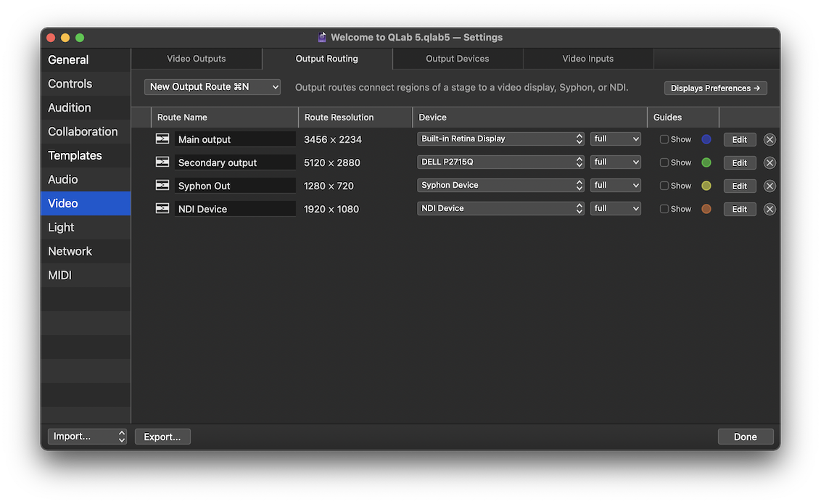Click Edit for the Syphon Out route
Image resolution: width=821 pixels, height=504 pixels.
(x=739, y=186)
